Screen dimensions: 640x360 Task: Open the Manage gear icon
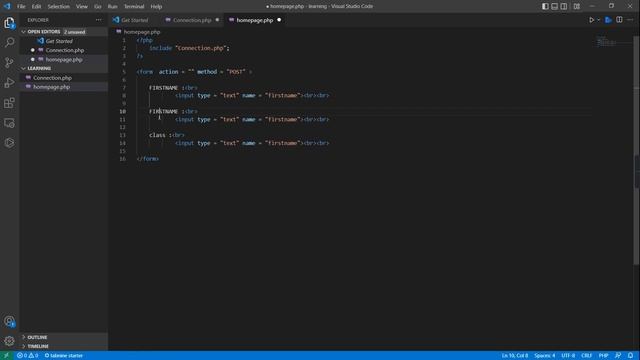pos(9,341)
